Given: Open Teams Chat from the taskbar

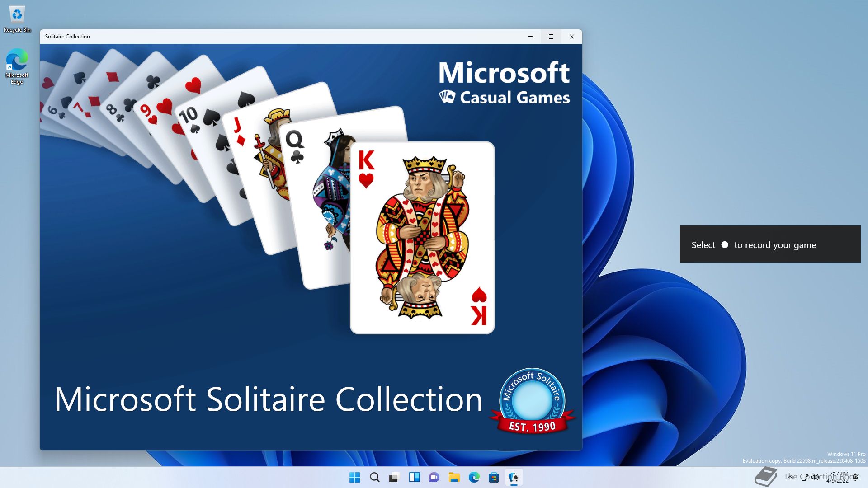Looking at the screenshot, I should tap(434, 477).
